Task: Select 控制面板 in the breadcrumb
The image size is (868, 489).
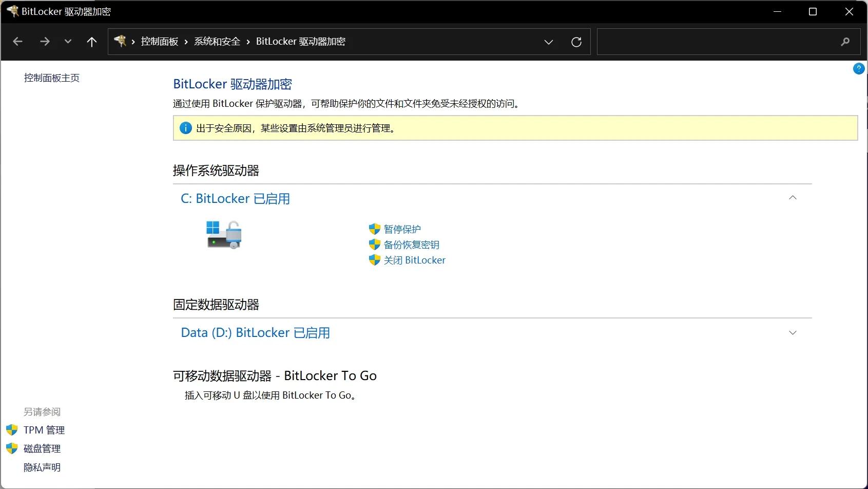Action: 160,42
